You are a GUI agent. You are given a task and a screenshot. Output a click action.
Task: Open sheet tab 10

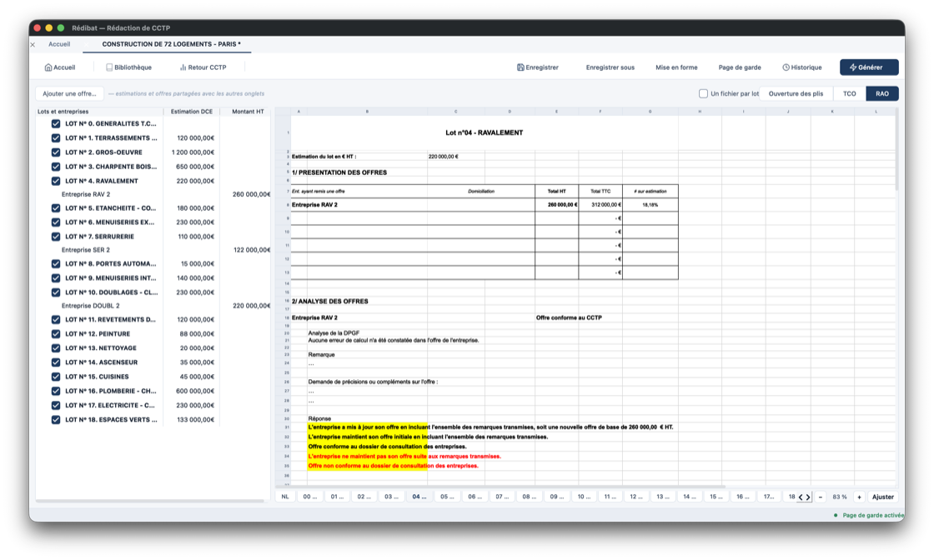[584, 497]
